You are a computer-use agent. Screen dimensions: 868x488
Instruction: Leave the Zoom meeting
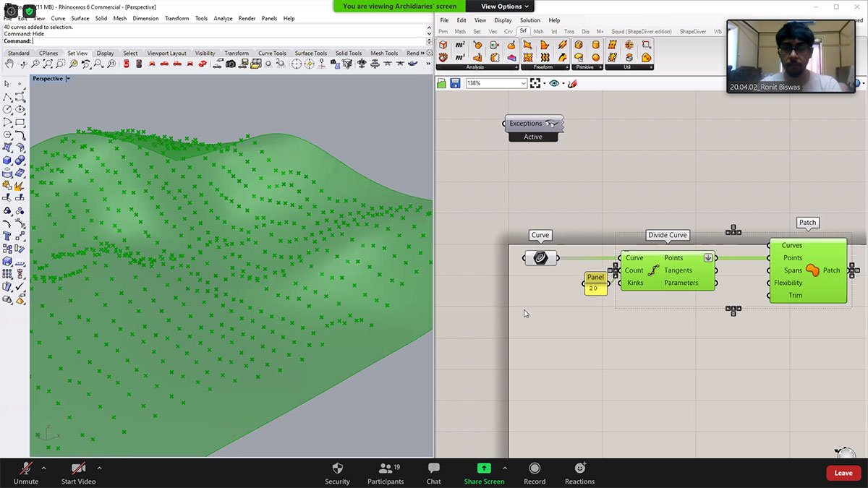843,473
